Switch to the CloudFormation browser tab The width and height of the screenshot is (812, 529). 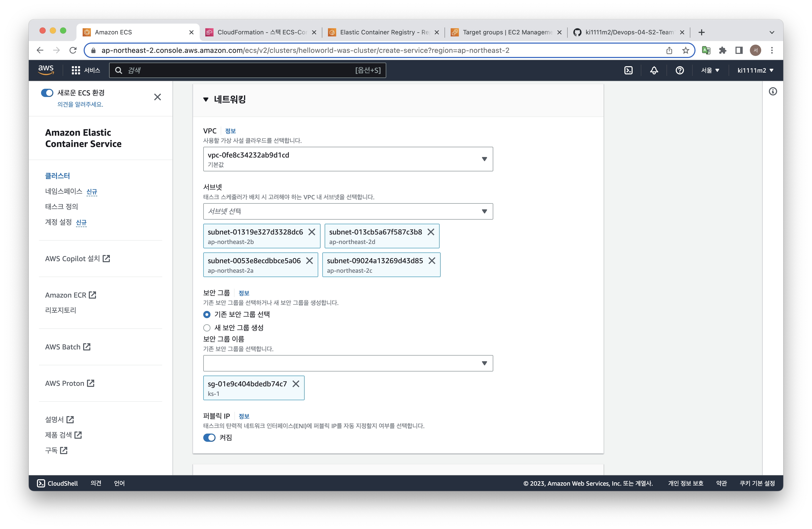point(261,32)
